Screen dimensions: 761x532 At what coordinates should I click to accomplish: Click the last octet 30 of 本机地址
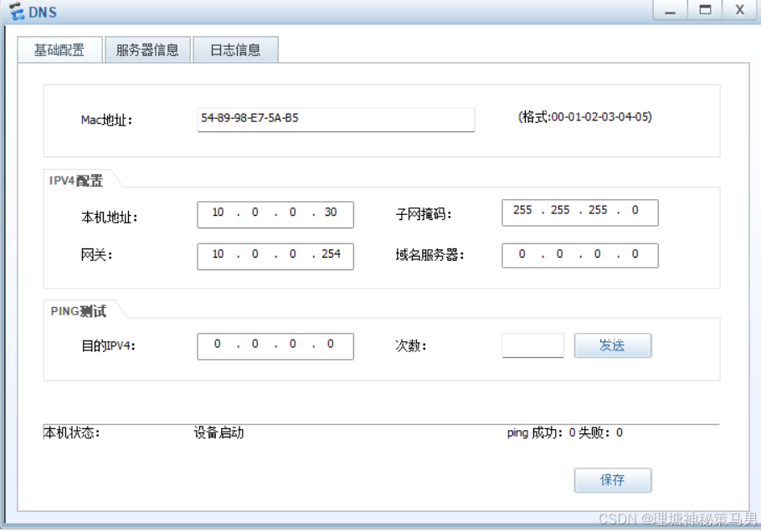tap(331, 212)
